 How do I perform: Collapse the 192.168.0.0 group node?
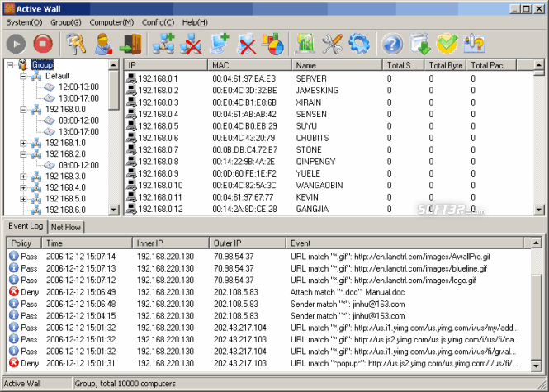(23, 110)
